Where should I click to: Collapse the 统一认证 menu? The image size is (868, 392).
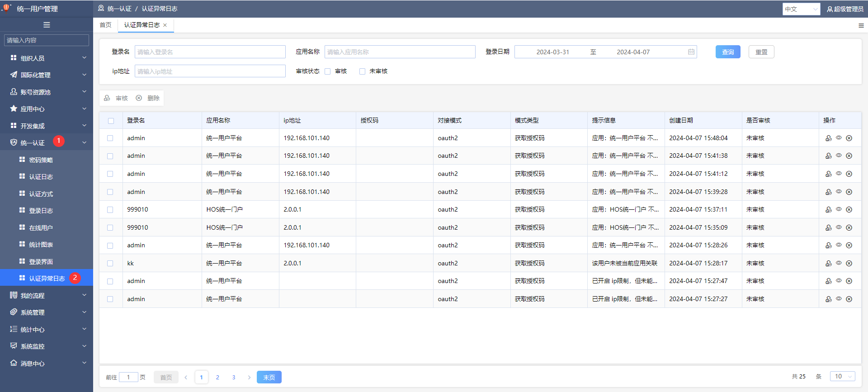tap(47, 142)
